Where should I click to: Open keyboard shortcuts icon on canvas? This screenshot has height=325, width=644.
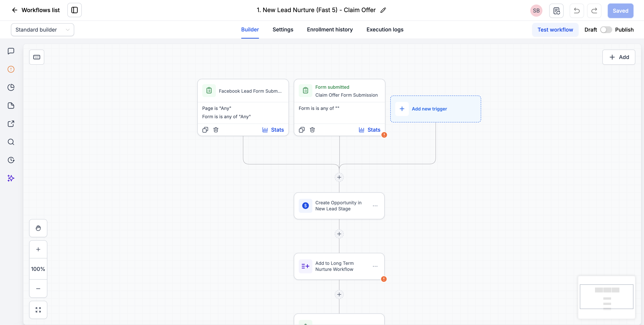[37, 57]
